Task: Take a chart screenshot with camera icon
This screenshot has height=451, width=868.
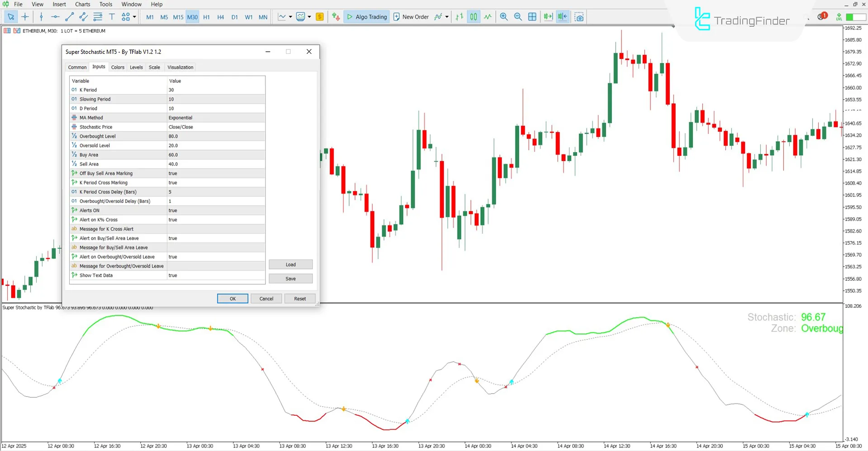Action: click(579, 17)
